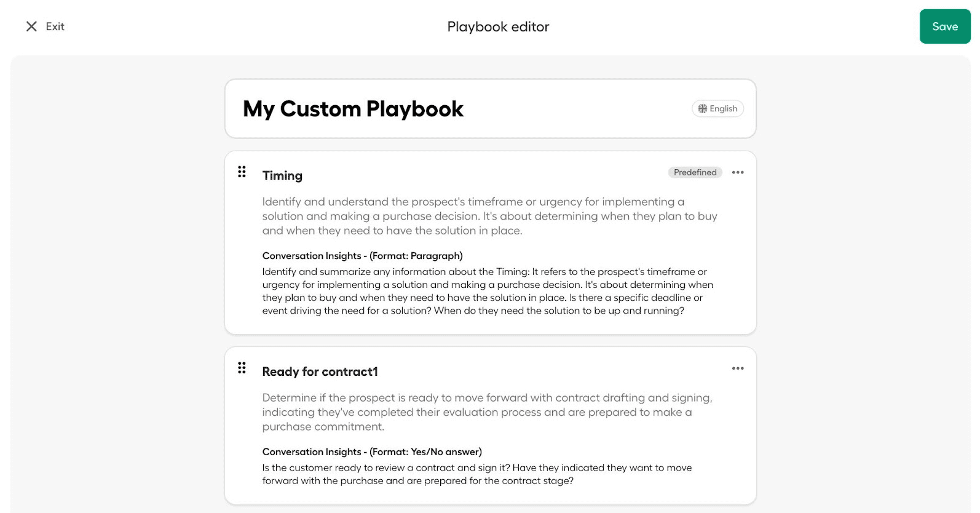Grab the Ready for contract1 drag handle
Viewport: 980px width, 513px height.
click(242, 368)
